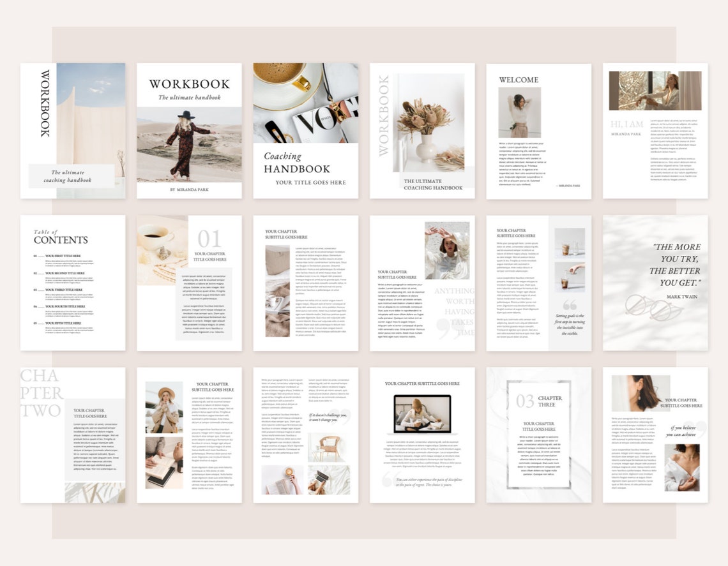Select the laptop photo chapter page
This screenshot has width=728, height=566.
tap(423, 437)
